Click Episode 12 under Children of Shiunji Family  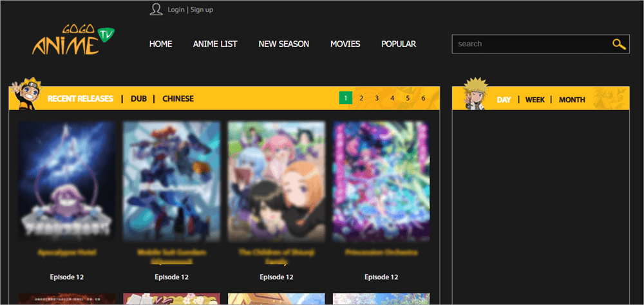(276, 277)
